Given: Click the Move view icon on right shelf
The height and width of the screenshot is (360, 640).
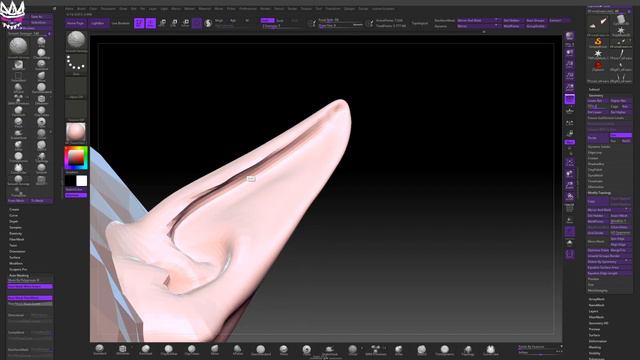Looking at the screenshot, I should 570,174.
